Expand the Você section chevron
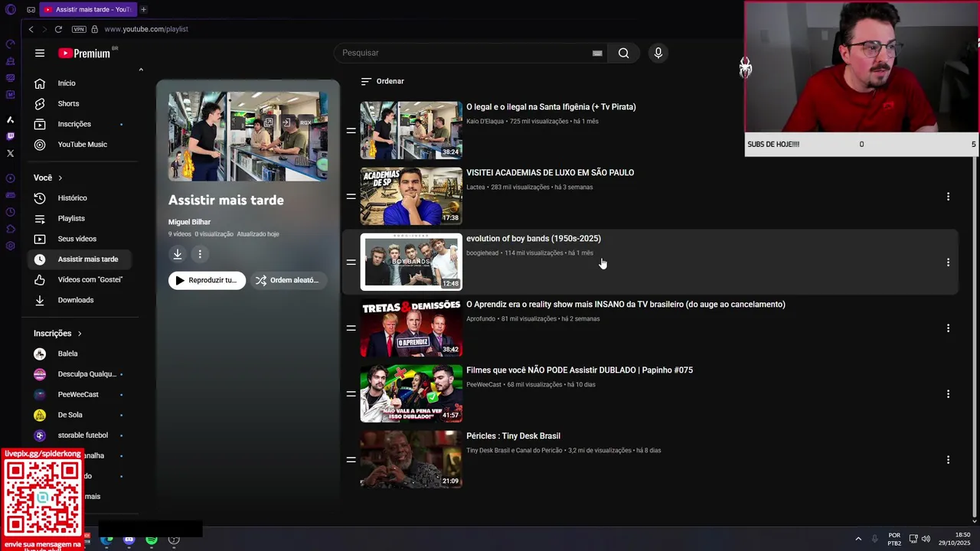 tap(60, 178)
